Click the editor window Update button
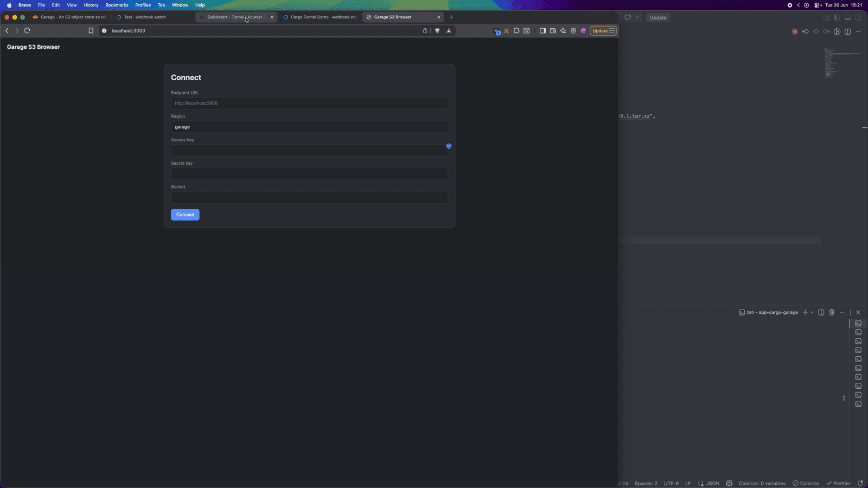 tap(658, 17)
